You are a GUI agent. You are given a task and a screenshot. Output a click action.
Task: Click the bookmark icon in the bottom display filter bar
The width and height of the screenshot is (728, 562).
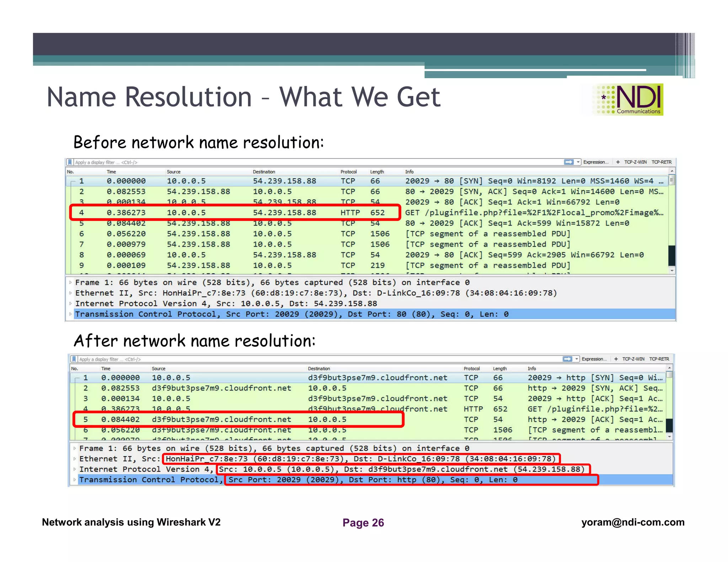click(x=74, y=359)
